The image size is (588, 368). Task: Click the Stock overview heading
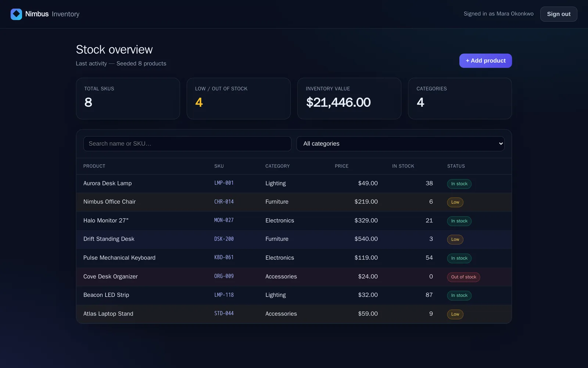point(114,49)
